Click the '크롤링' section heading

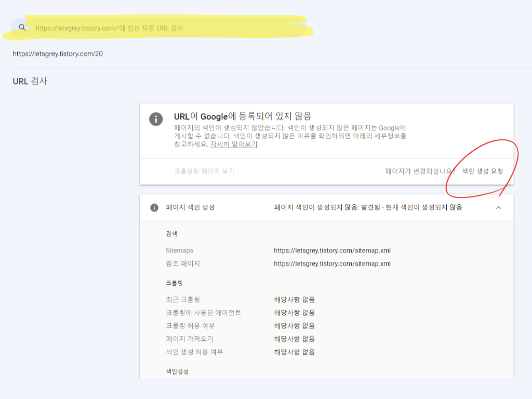tap(175, 283)
